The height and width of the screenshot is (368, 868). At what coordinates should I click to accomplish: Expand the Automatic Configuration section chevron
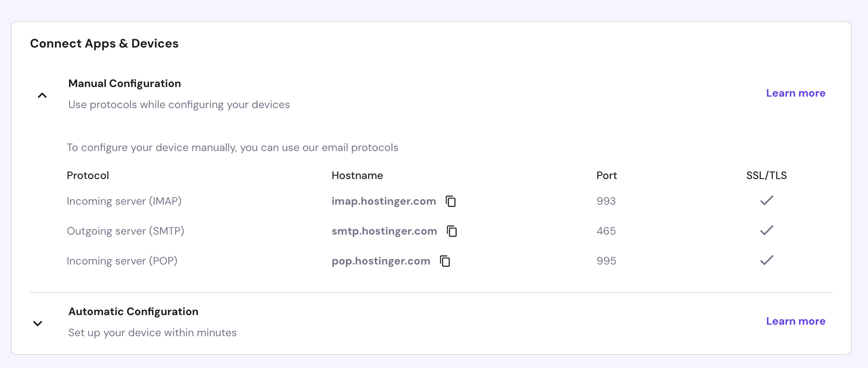(38, 323)
